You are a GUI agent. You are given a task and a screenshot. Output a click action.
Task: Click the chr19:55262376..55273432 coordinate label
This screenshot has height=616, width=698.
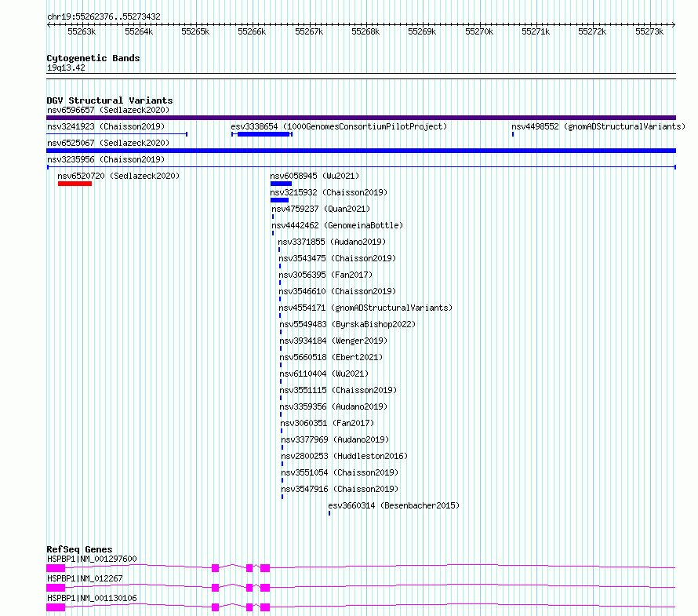tap(104, 17)
